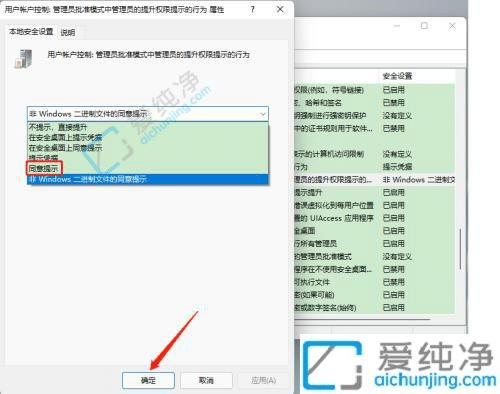This screenshot has width=500, height=394.
Task: Choose 不提示，直接提升 from the list
Action: (x=148, y=127)
